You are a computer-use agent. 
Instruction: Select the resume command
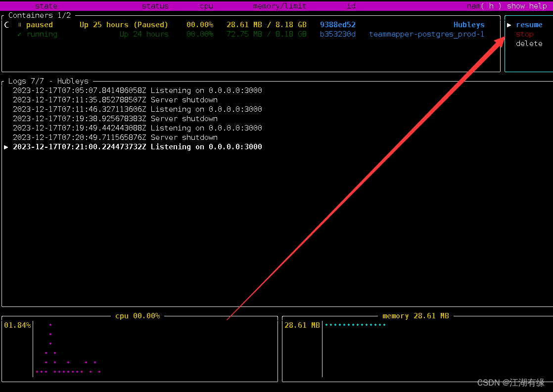point(529,25)
